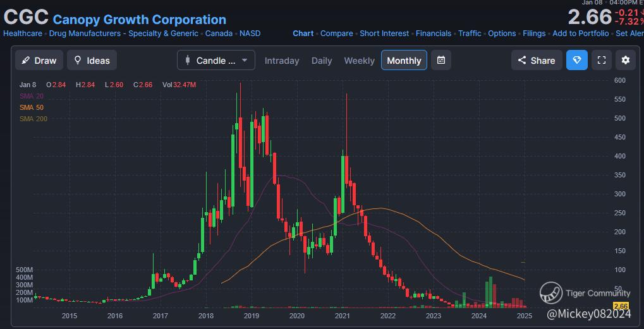Viewport: 644px width, 329px height.
Task: Share the chart
Action: coord(537,60)
